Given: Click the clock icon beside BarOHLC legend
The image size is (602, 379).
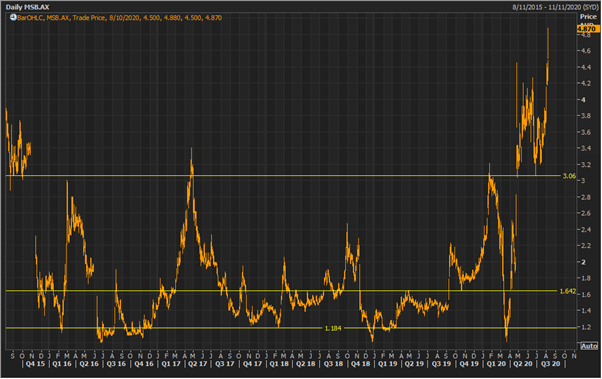Looking at the screenshot, I should [13, 17].
